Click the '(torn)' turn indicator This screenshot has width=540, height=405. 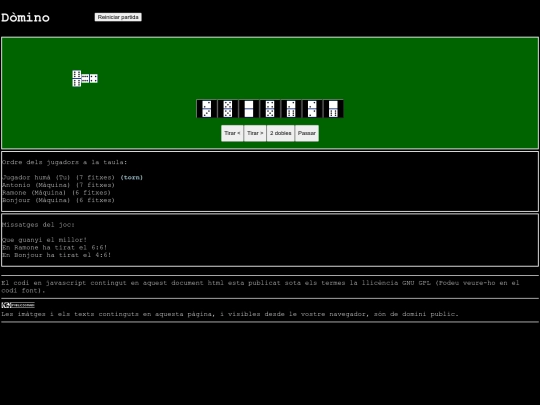(132, 177)
